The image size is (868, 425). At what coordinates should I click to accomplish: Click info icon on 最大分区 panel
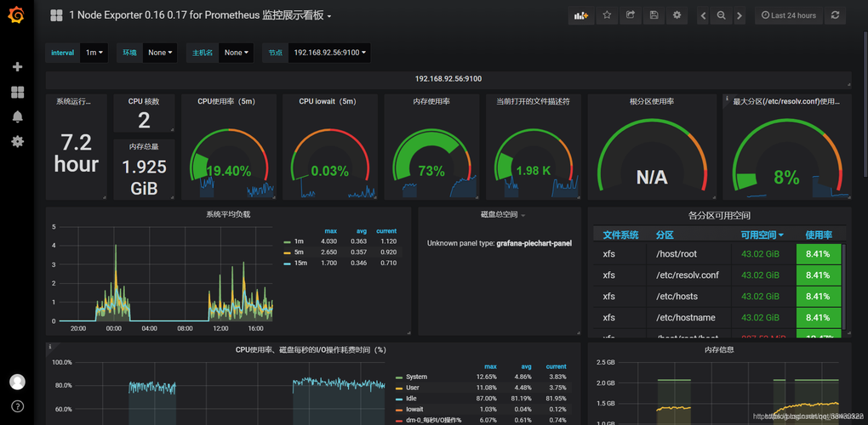coord(726,98)
